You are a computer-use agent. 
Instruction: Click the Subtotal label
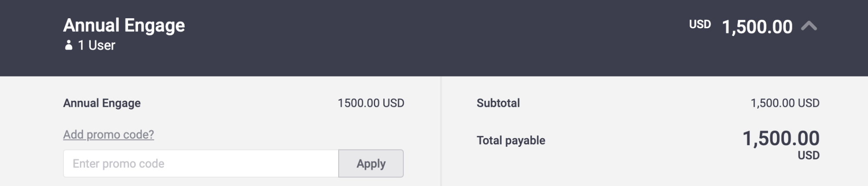[498, 103]
